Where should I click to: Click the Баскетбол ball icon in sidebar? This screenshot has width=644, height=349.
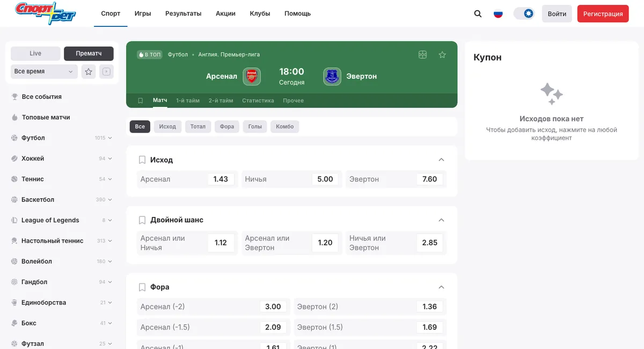14,200
